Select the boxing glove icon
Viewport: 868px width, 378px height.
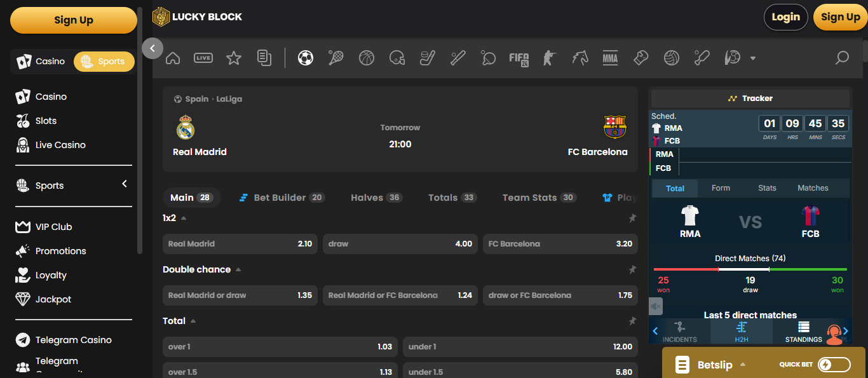(641, 58)
